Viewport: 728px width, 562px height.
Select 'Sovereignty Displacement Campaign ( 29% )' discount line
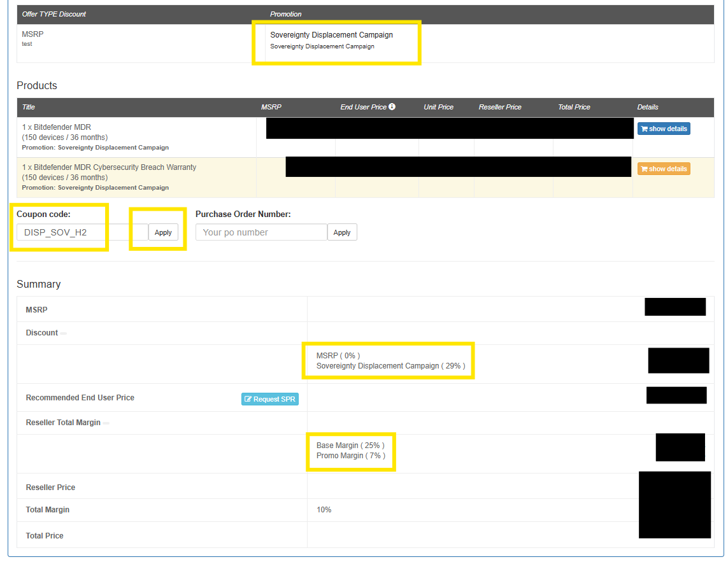point(391,366)
